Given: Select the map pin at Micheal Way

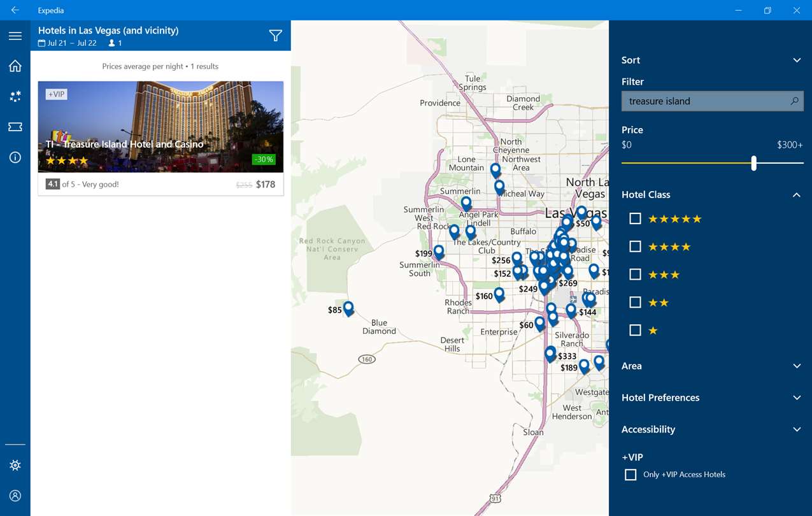Looking at the screenshot, I should (500, 188).
